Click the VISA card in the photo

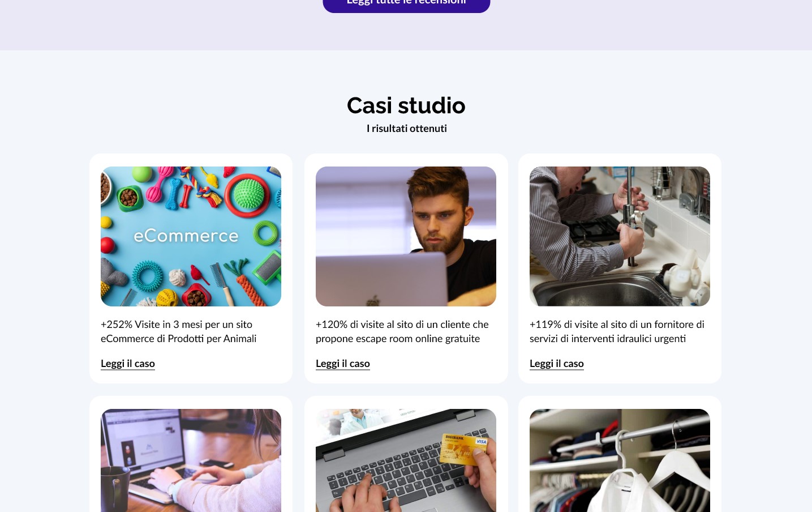[463, 449]
